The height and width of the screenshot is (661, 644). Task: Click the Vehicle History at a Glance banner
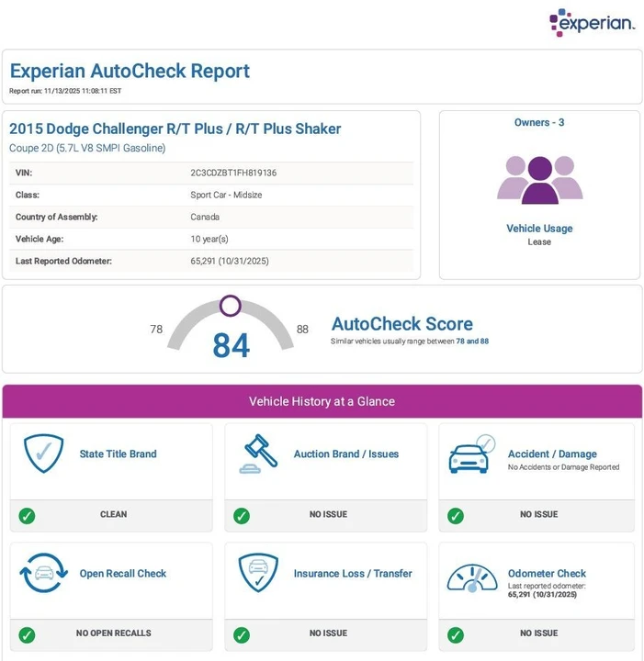[322, 401]
